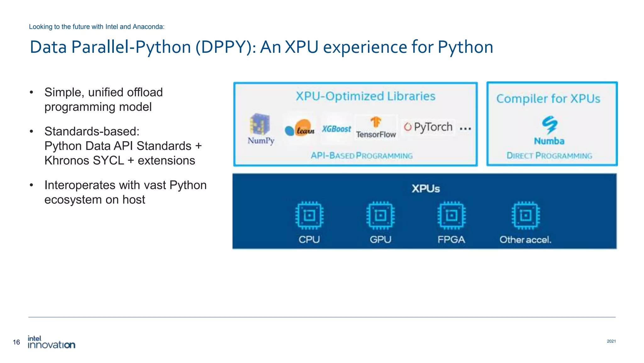Click the Khronos SYCL bullet text

pyautogui.click(x=119, y=161)
